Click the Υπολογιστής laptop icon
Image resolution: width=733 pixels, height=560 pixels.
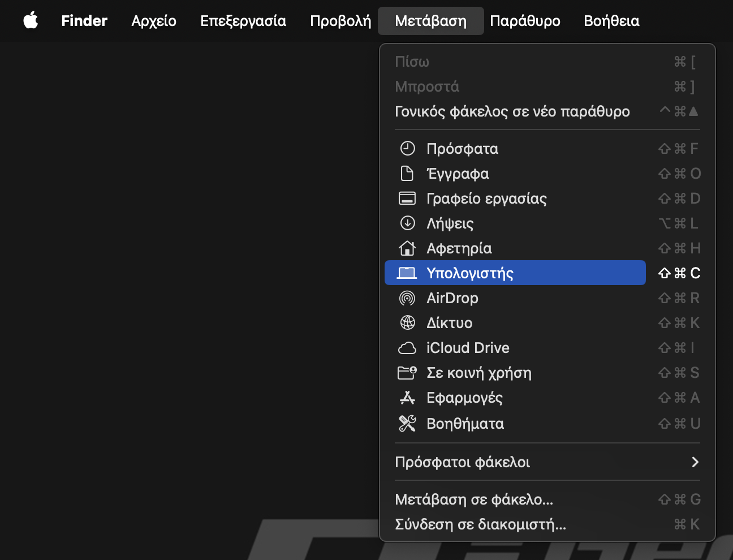407,273
